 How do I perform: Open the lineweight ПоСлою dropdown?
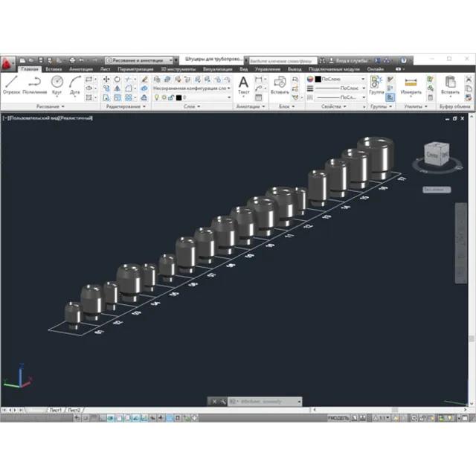(x=341, y=88)
